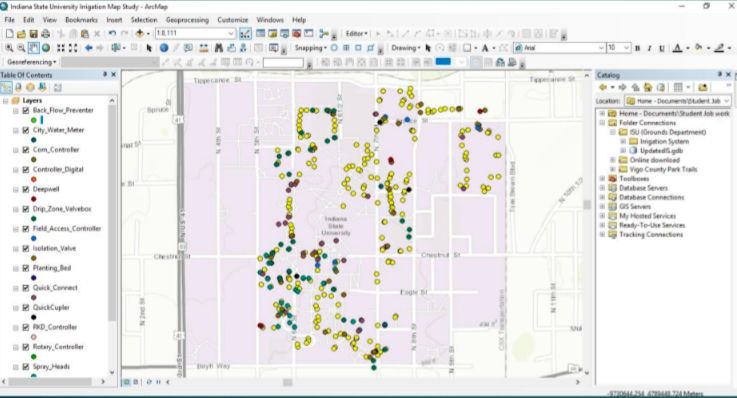Toggle Back_Flow_Preventer layer visibility
This screenshot has width=737, height=398.
pos(26,110)
